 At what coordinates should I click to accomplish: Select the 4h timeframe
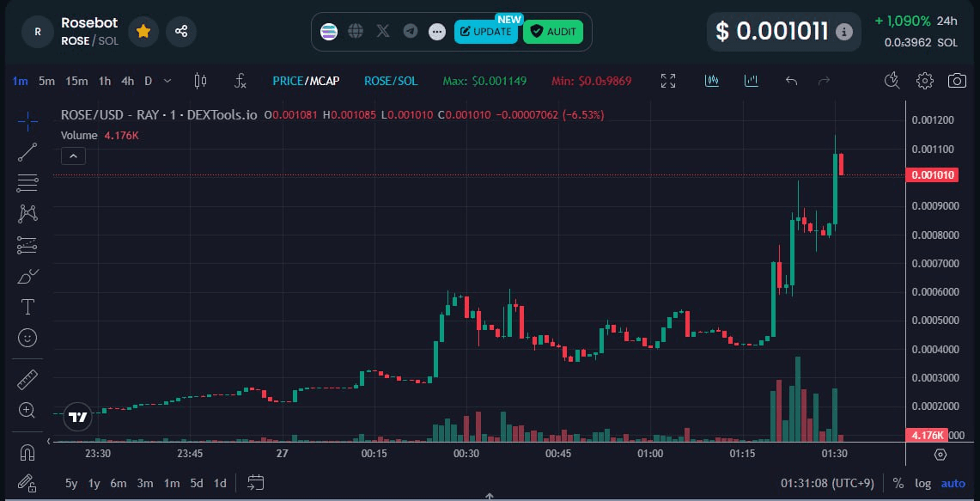pos(127,81)
